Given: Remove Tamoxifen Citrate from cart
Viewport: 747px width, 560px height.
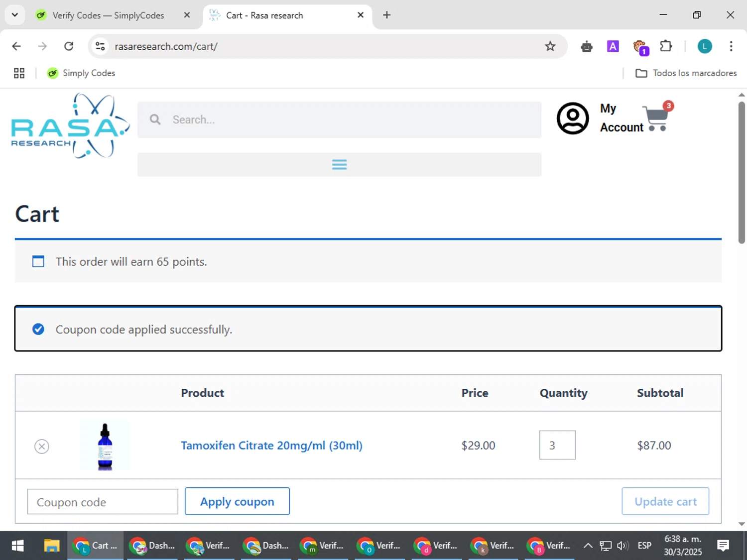Looking at the screenshot, I should (42, 446).
